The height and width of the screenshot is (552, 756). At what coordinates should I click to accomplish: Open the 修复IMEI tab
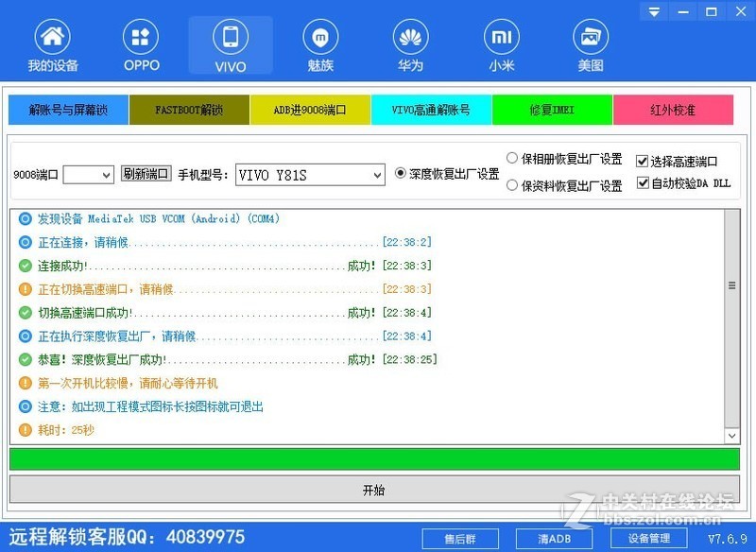pyautogui.click(x=552, y=110)
